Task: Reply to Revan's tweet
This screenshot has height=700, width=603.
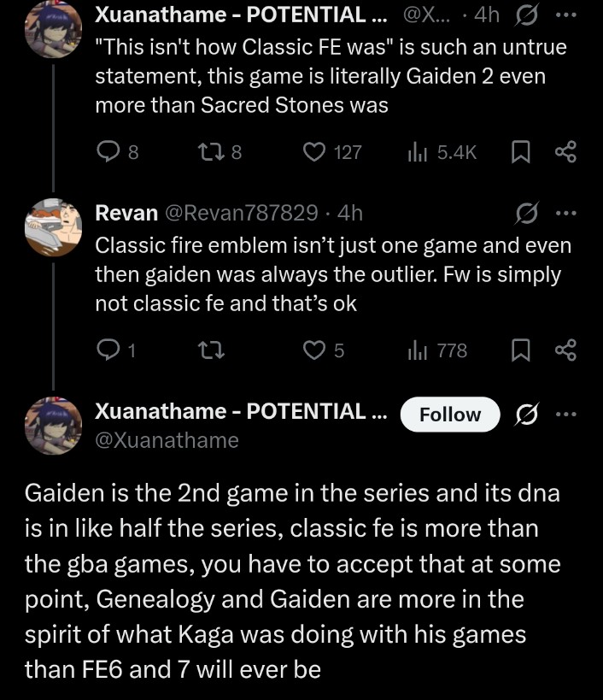Action: (116, 350)
